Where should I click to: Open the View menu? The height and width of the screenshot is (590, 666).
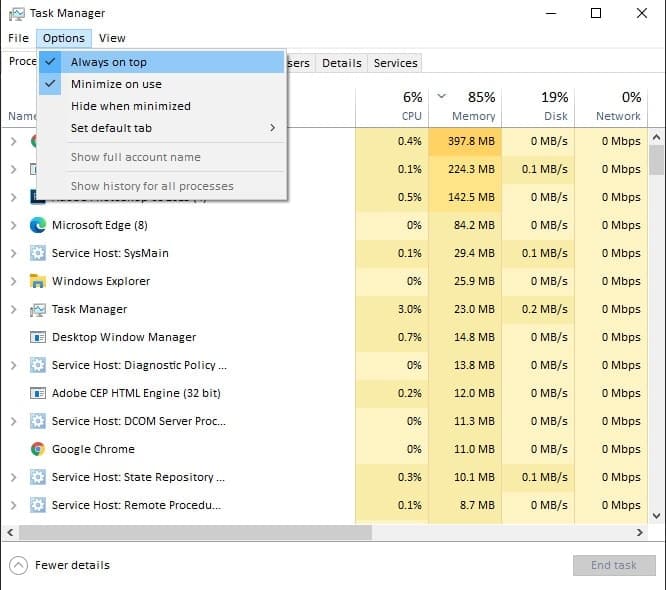[x=112, y=38]
